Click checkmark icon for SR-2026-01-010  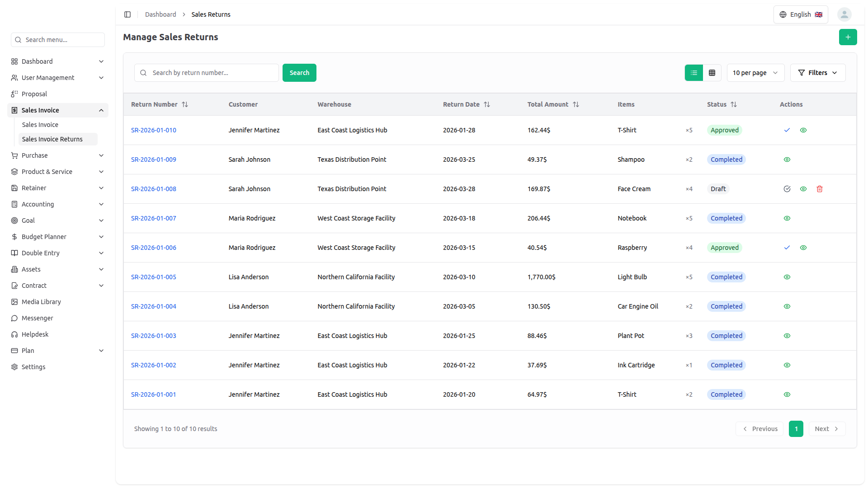coord(787,130)
